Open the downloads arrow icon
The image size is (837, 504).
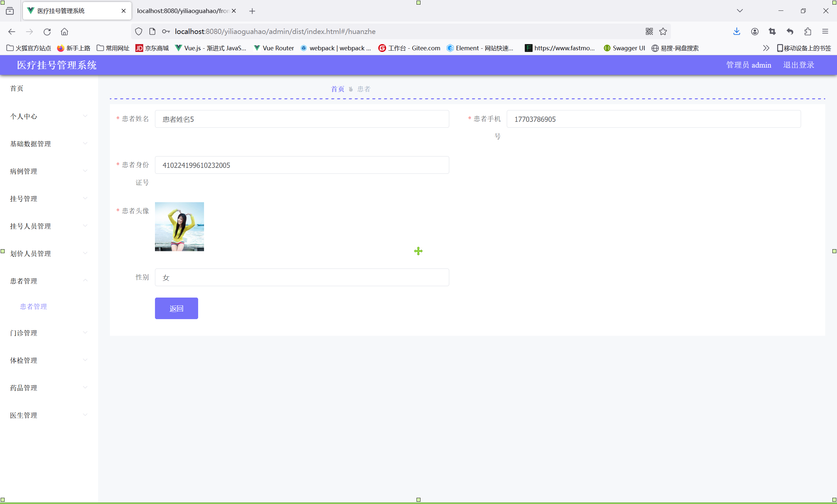coord(736,32)
